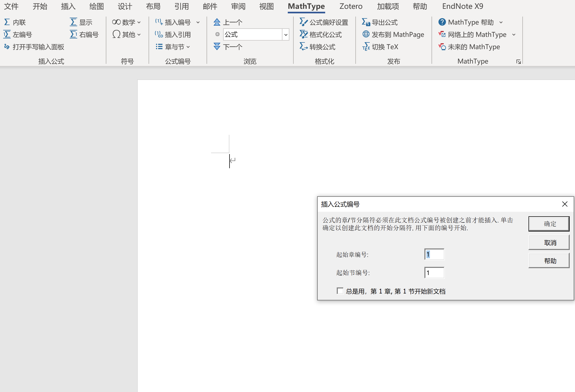575x392 pixels.
Task: Check the always-start-new-document checkbox
Action: pyautogui.click(x=340, y=291)
